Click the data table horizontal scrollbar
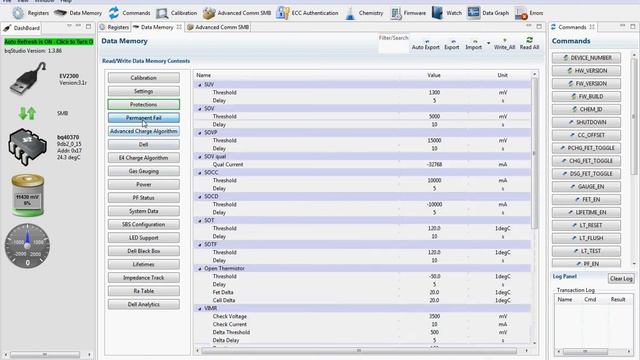Viewport: 640px width, 360px height. coord(360,351)
